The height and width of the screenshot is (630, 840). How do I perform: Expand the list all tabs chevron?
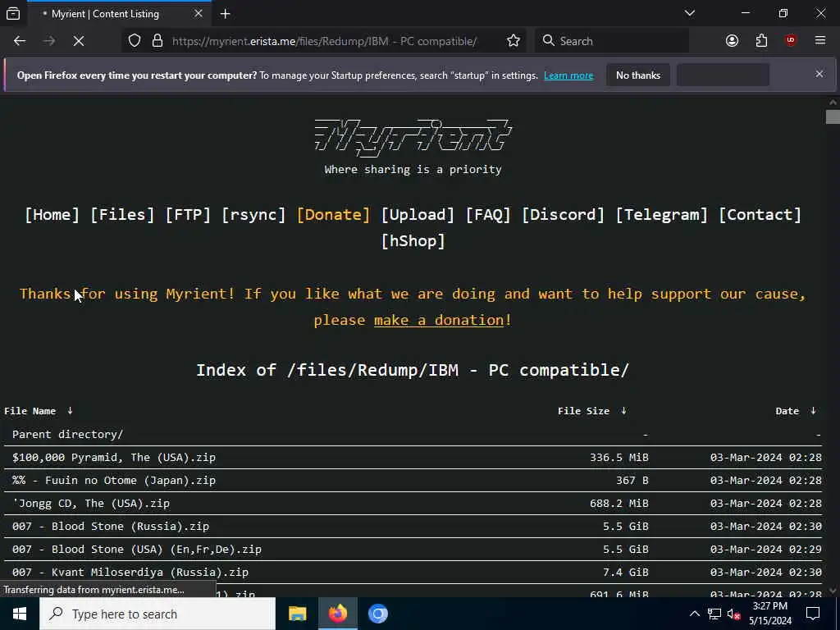click(x=689, y=13)
